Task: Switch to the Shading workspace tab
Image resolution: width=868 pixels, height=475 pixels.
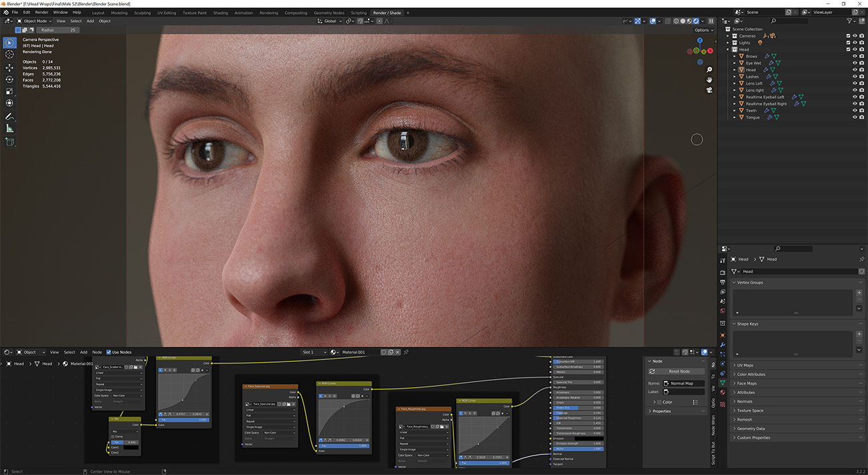Action: 220,12
